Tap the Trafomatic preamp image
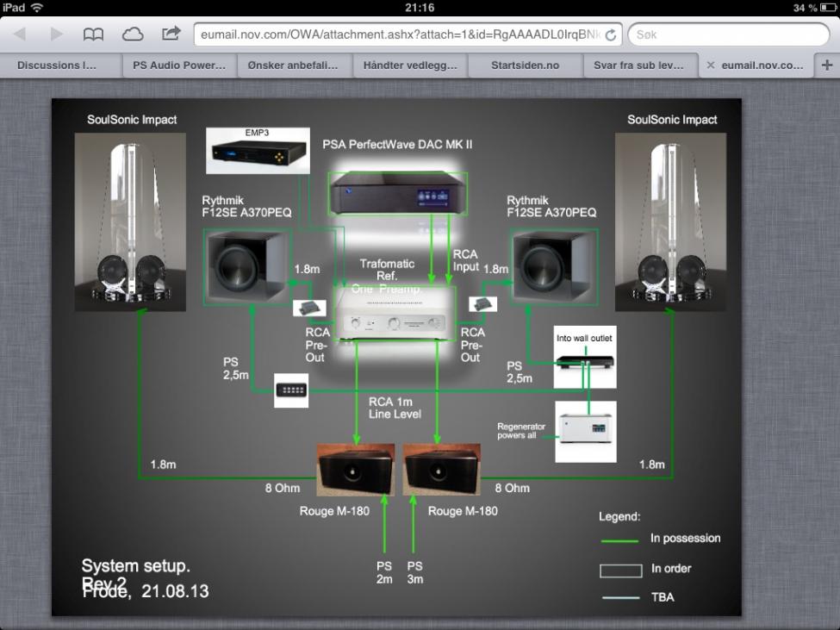 [x=395, y=313]
